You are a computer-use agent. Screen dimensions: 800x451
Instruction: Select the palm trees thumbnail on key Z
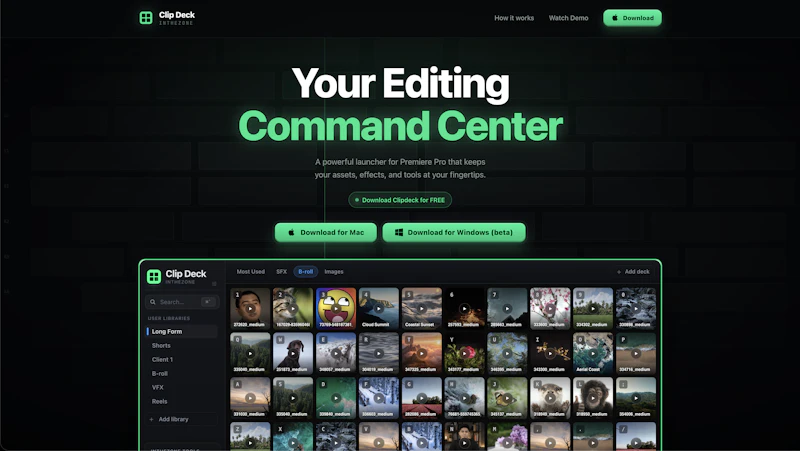(x=250, y=437)
